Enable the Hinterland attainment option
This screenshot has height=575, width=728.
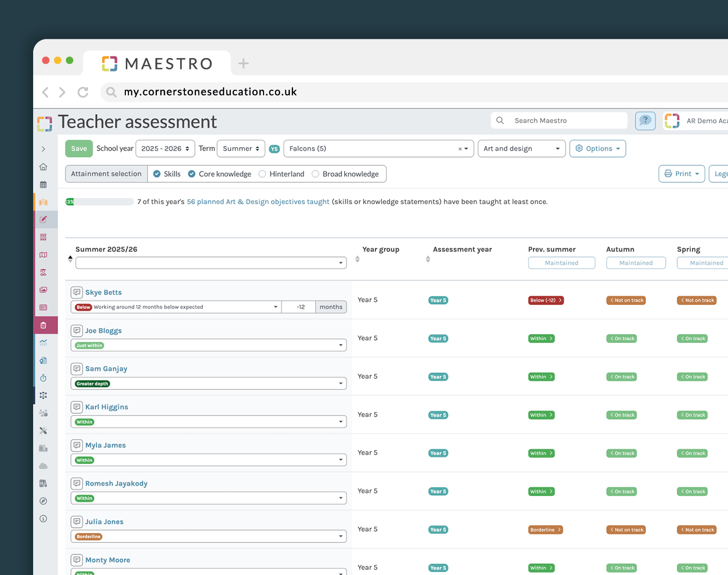[x=264, y=174]
